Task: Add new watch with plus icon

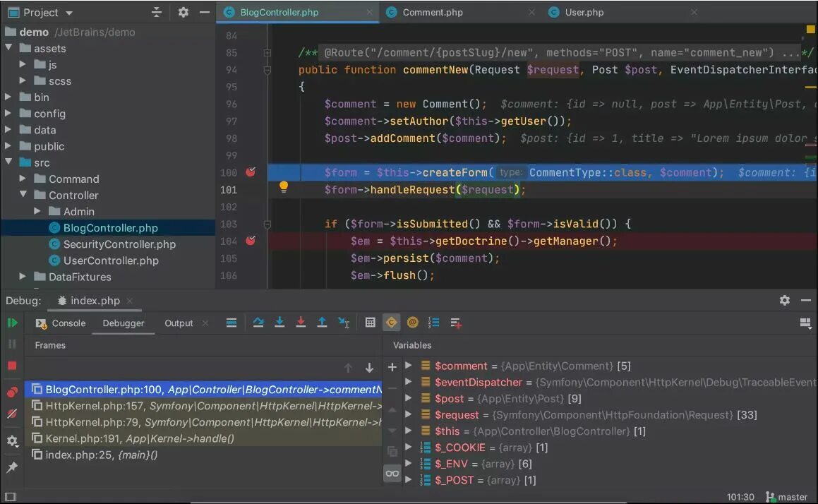Action: click(x=392, y=367)
